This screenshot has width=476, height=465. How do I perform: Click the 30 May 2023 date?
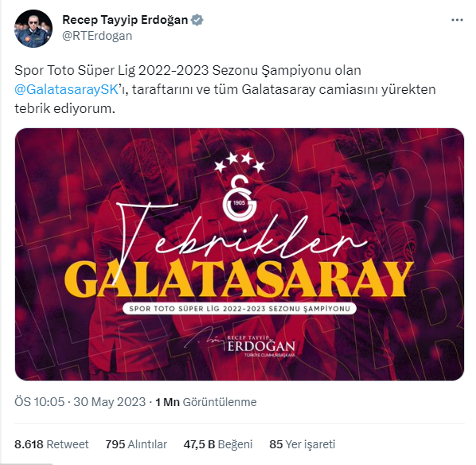point(110,402)
